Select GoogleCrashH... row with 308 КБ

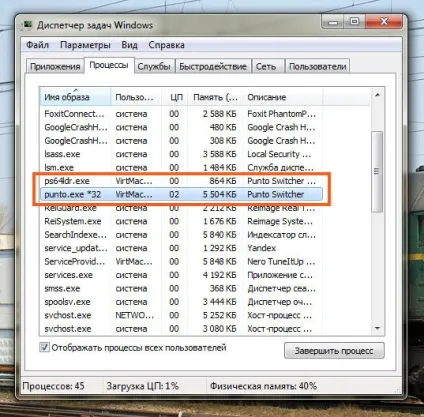click(181, 141)
